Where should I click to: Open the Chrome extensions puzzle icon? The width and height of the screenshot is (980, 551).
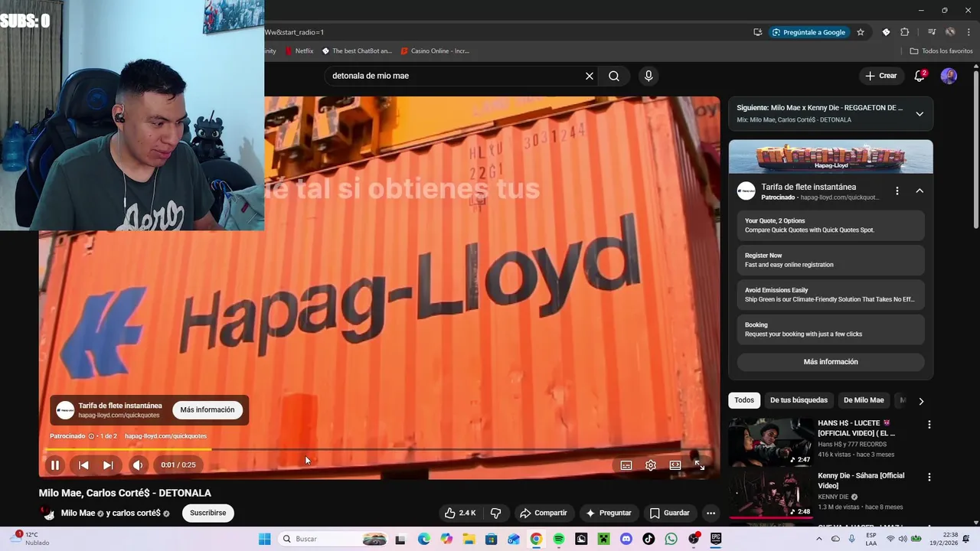pyautogui.click(x=905, y=32)
